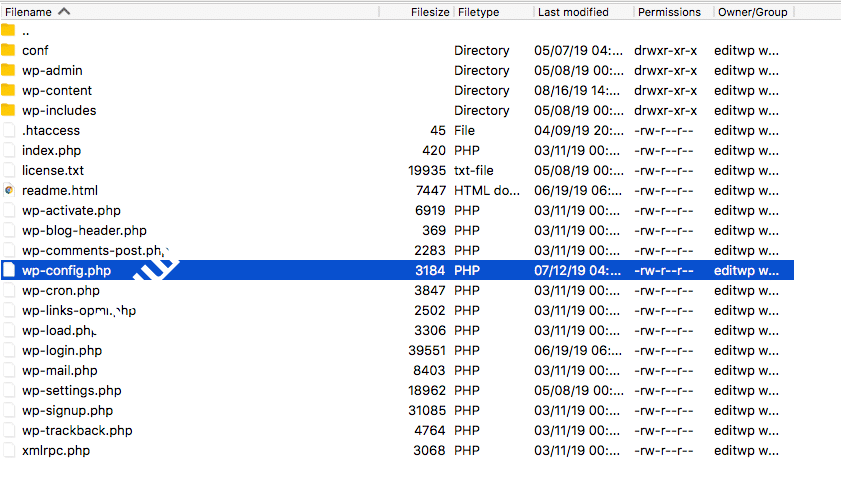Click the 08/16/19 last modified date
This screenshot has width=841, height=488.
pos(577,90)
